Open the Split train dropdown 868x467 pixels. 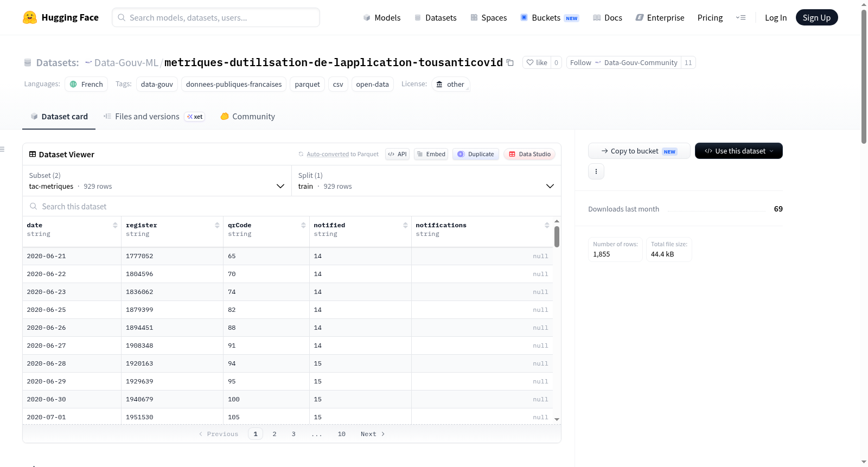pos(426,181)
